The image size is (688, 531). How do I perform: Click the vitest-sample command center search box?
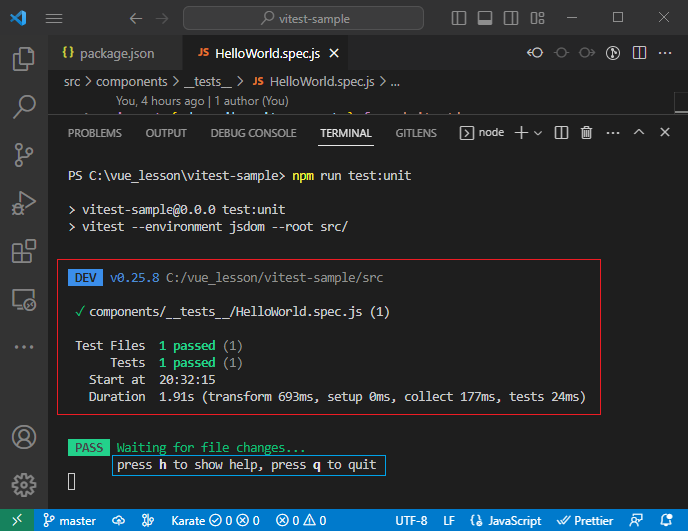(x=303, y=18)
